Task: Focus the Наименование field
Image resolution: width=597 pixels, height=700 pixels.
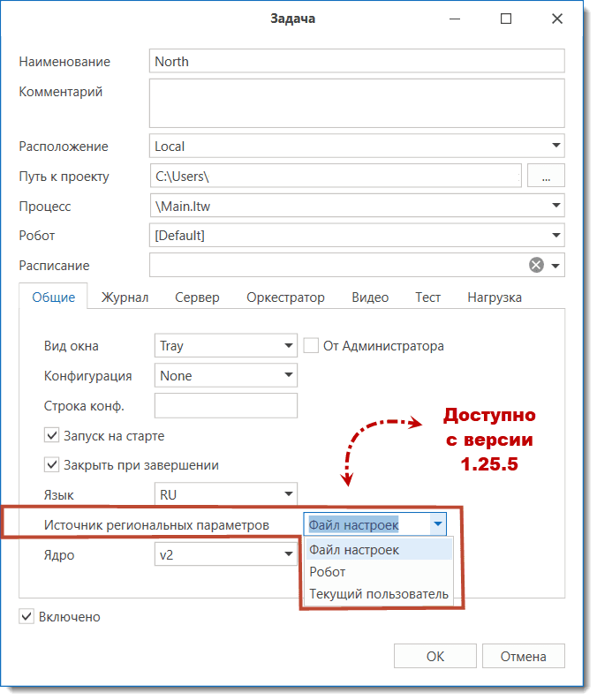Action: click(357, 61)
